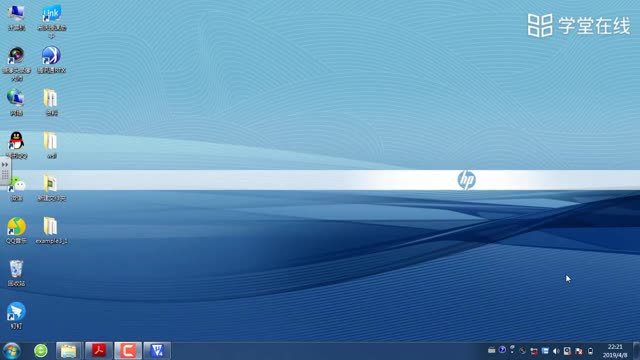
Task: Open the blue V taskbar application
Action: click(157, 351)
